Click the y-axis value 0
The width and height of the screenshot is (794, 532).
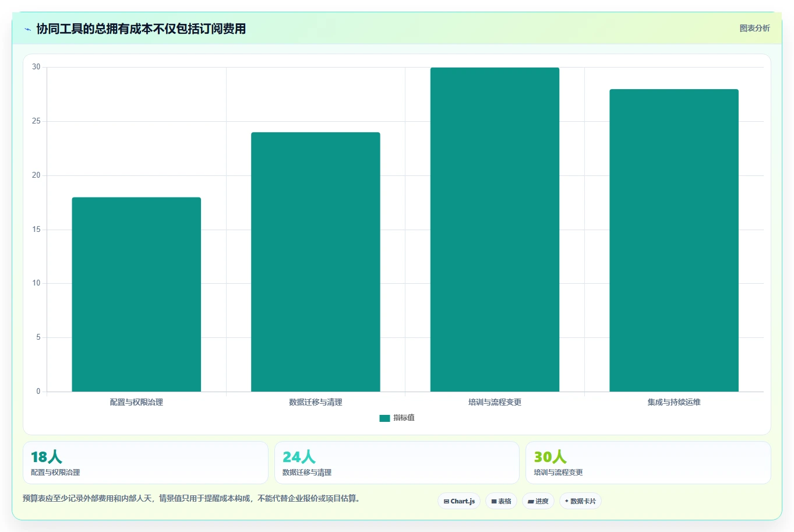[x=38, y=392]
